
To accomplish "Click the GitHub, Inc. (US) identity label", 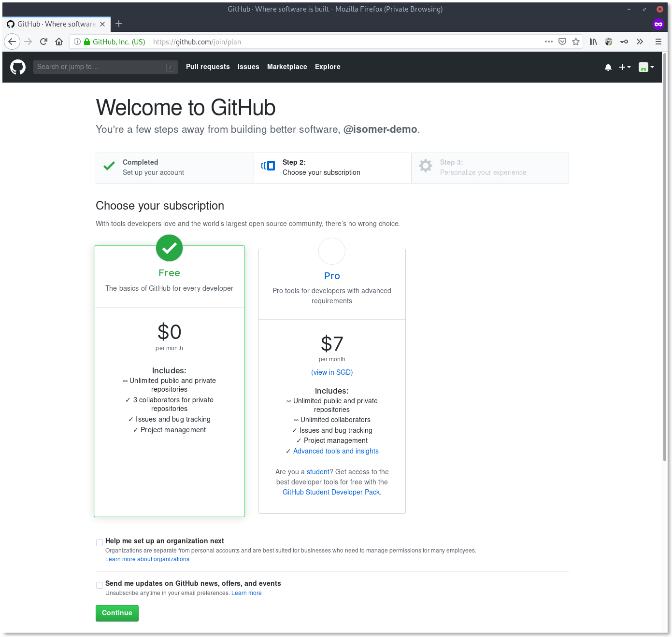I will click(x=119, y=42).
